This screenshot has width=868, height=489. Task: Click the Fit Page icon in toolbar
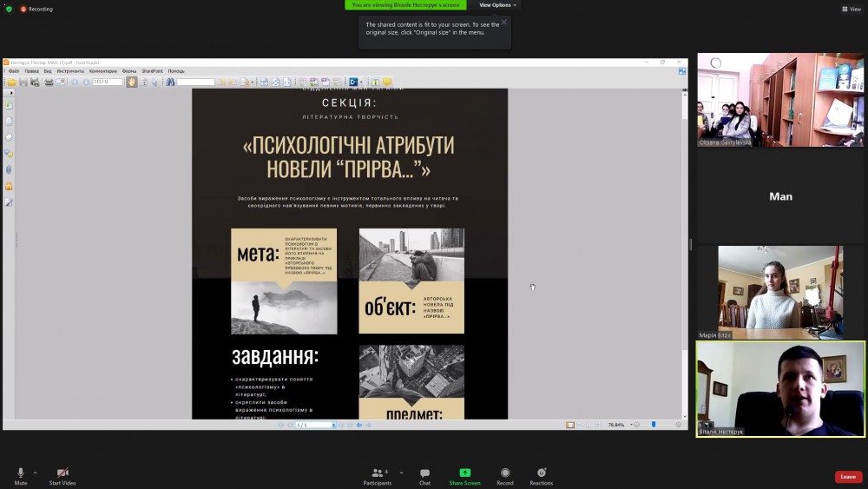(x=275, y=82)
